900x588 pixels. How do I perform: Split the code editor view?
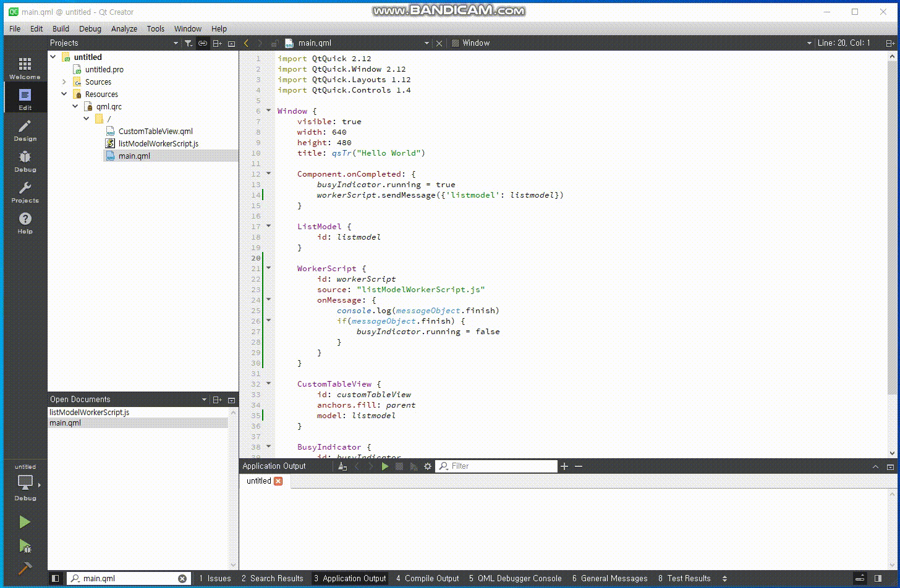pos(890,43)
